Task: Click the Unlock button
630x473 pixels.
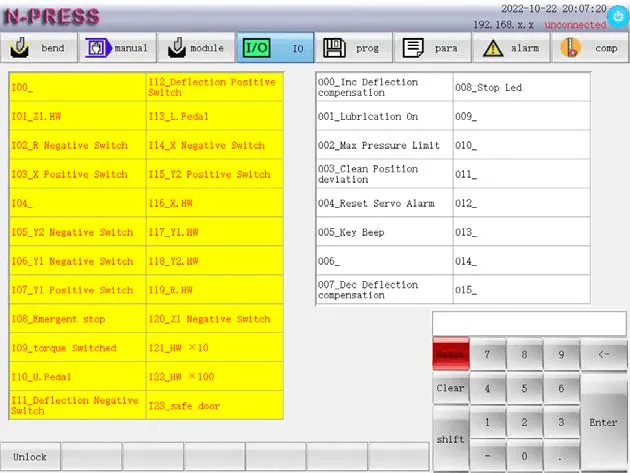Action: tap(30, 457)
